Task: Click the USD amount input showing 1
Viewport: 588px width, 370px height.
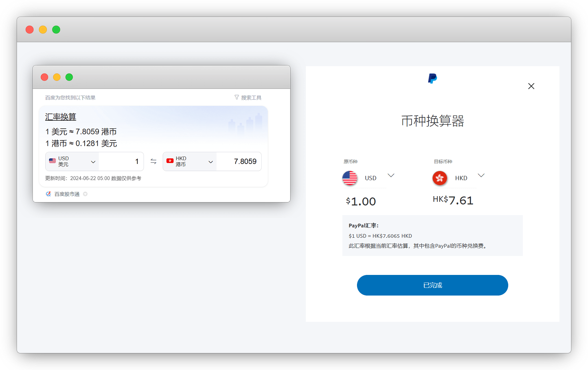Action: [x=121, y=162]
